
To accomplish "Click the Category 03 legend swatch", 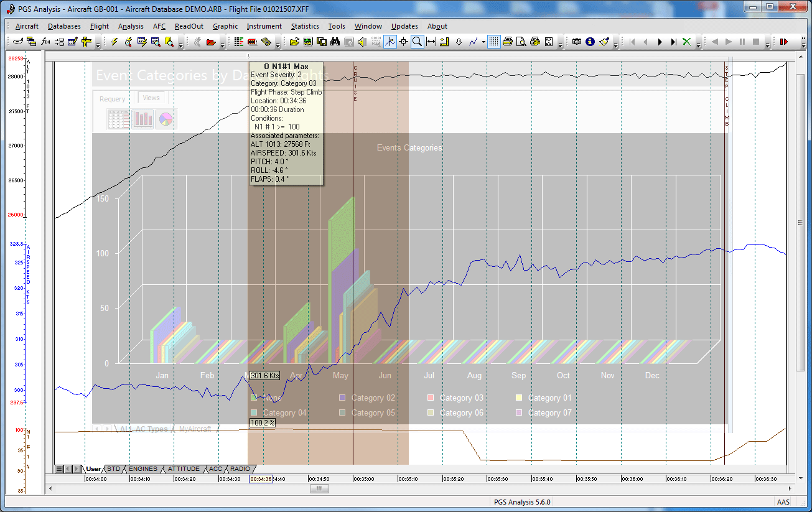I will (x=430, y=398).
